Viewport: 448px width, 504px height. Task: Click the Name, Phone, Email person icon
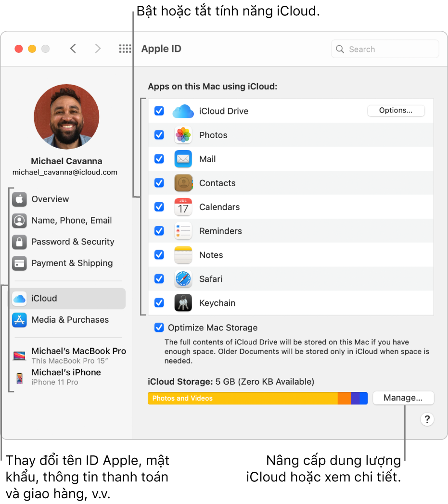19,220
